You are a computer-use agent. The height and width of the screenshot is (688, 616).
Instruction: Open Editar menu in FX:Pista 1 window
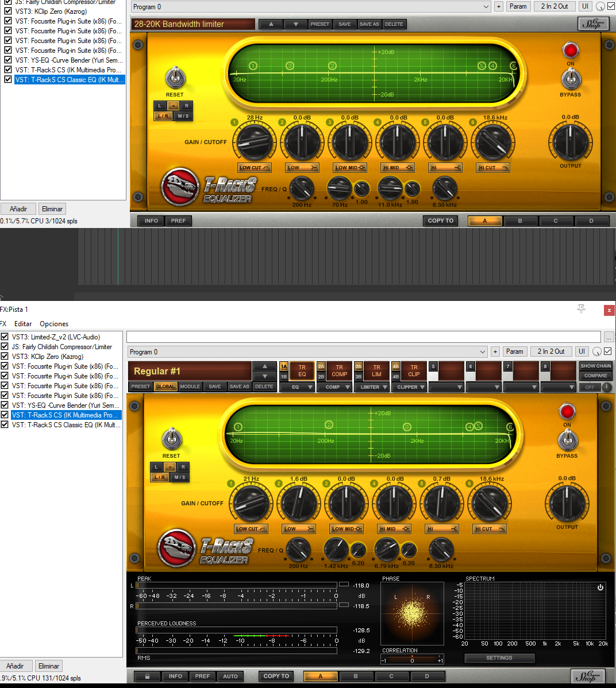(x=23, y=324)
